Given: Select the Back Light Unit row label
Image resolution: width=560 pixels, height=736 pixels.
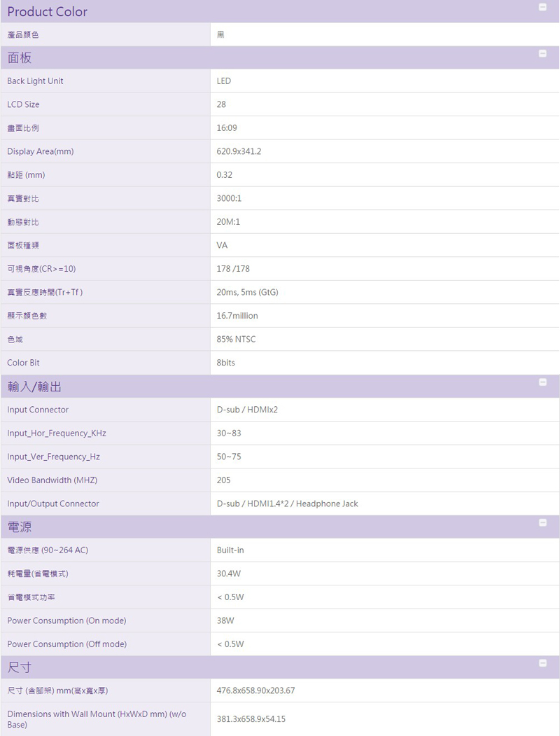Looking at the screenshot, I should 35,81.
